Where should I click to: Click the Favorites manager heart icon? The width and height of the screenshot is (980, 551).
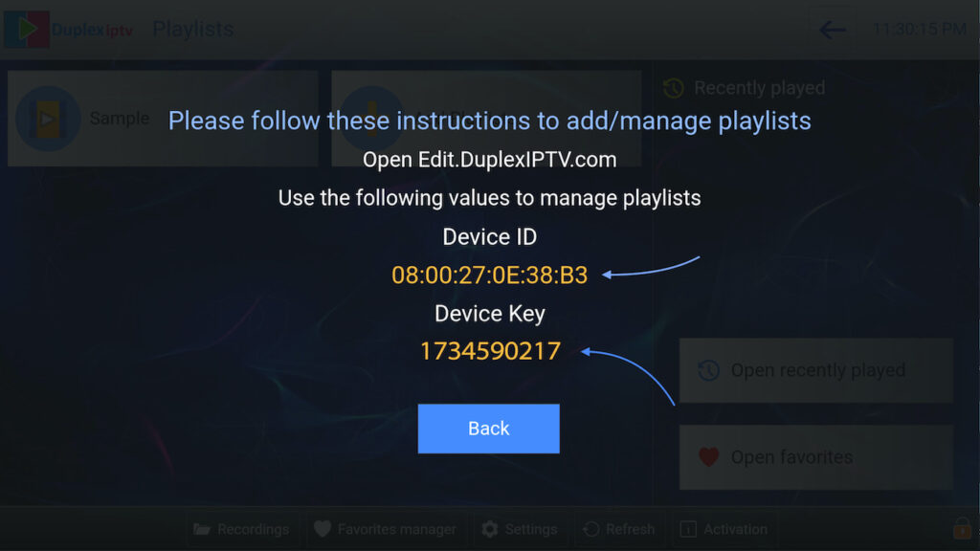tap(323, 529)
